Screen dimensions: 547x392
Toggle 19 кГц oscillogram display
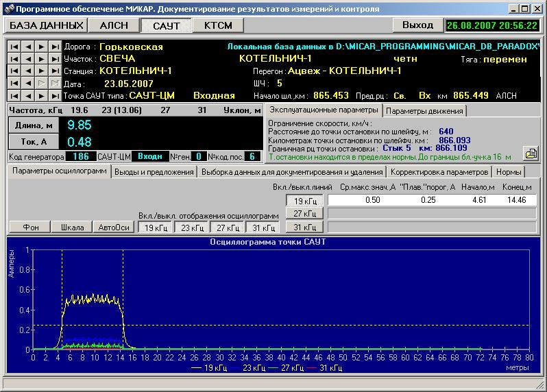pyautogui.click(x=155, y=228)
